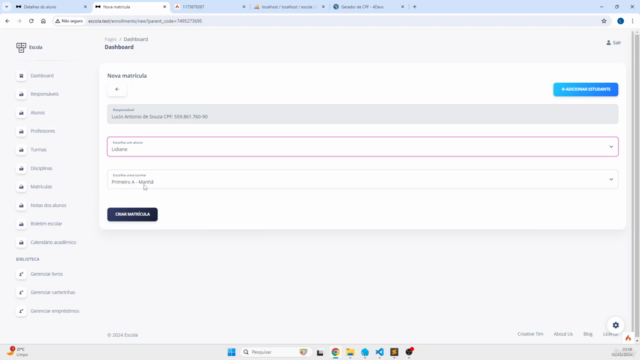Screen dimensions: 640x360
Task: Open Dashboard icon in sidebar
Action: pyautogui.click(x=21, y=76)
